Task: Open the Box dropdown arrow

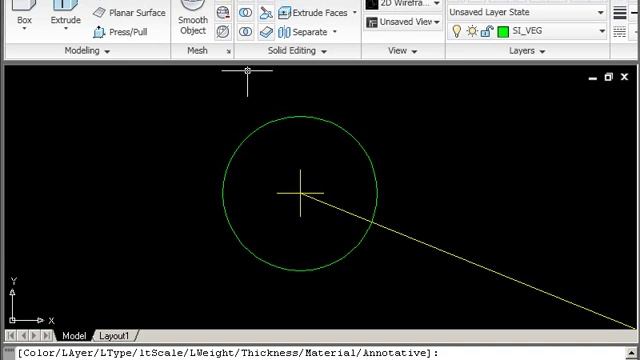Action: (x=24, y=29)
